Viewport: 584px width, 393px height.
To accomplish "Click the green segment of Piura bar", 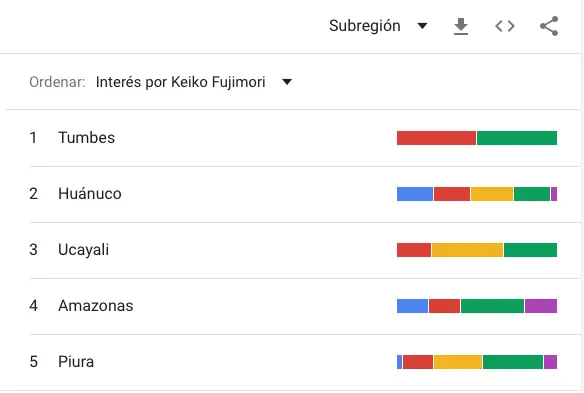I will click(513, 362).
